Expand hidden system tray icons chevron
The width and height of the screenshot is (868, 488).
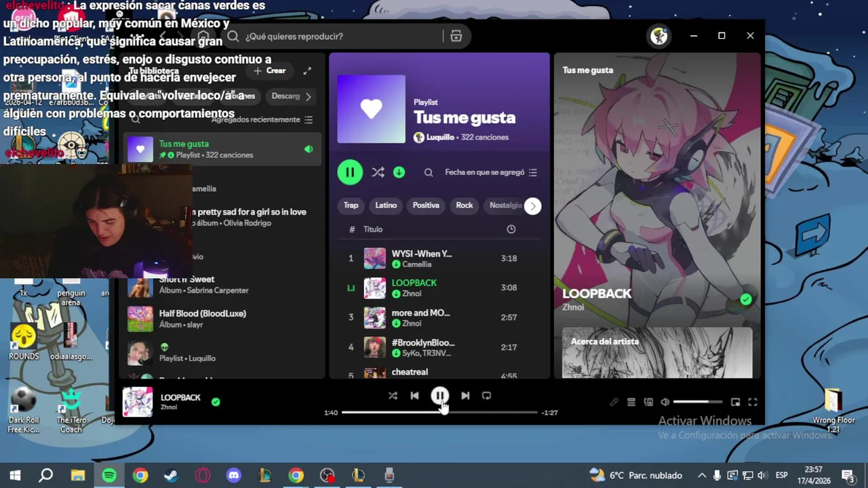tap(702, 475)
